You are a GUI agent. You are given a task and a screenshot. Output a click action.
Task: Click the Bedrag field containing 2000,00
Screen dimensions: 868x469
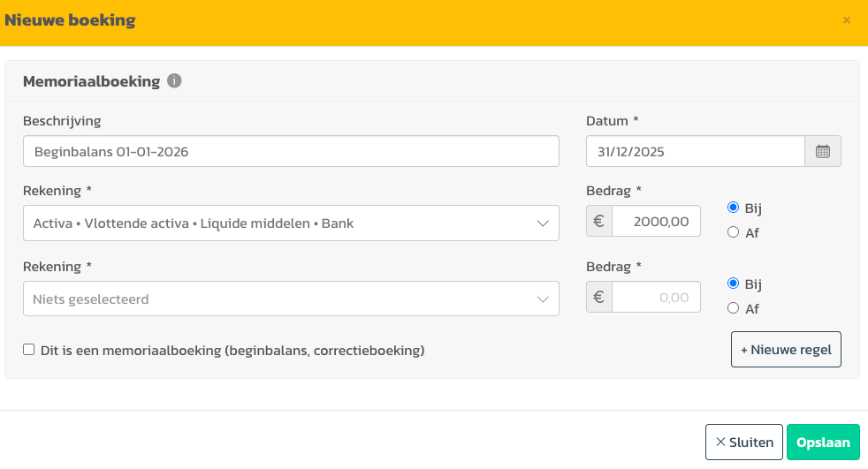655,222
